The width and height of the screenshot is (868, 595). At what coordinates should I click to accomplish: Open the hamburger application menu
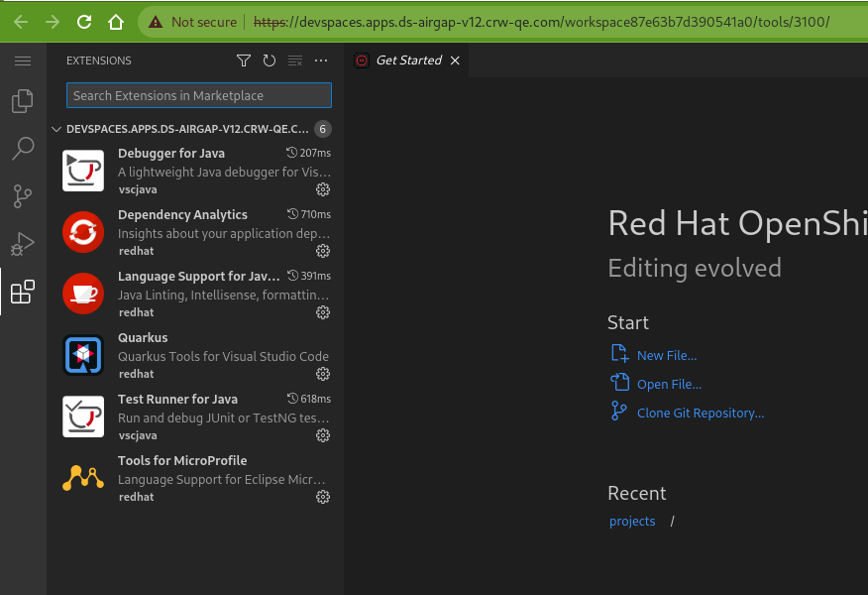click(x=22, y=61)
